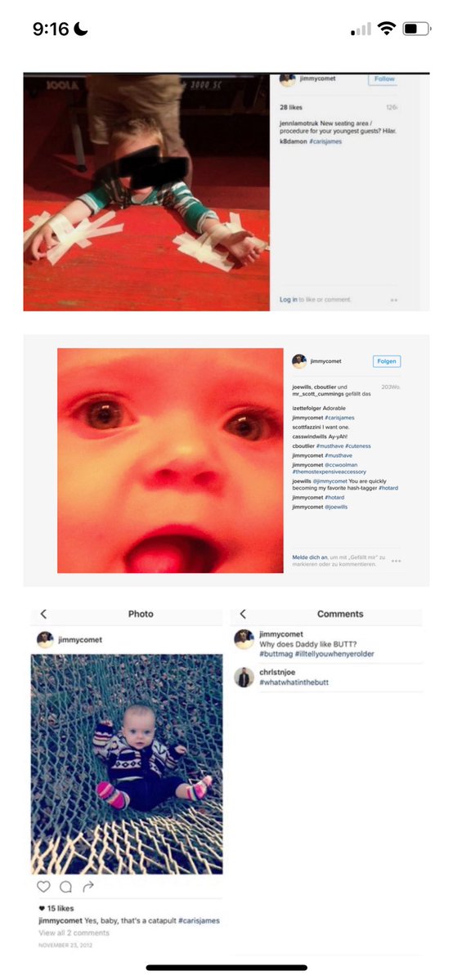Open chrlstnjoe profile picture in comments
The width and height of the screenshot is (453, 980).
pyautogui.click(x=244, y=677)
